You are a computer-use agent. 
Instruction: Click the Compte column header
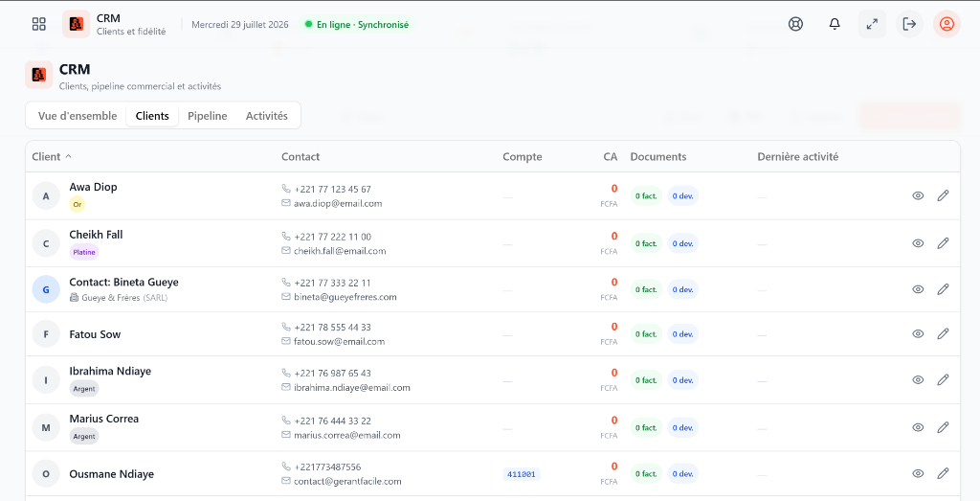(523, 156)
